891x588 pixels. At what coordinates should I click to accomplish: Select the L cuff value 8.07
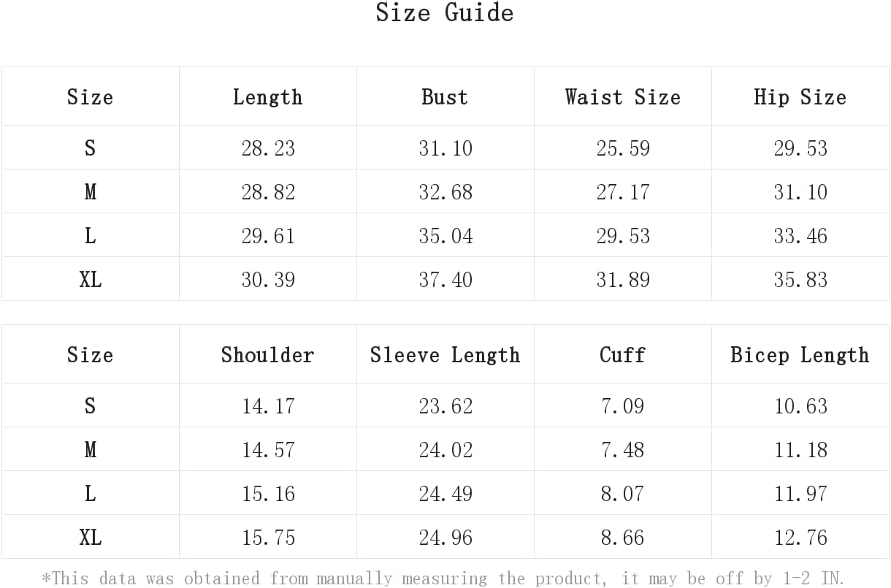click(622, 494)
